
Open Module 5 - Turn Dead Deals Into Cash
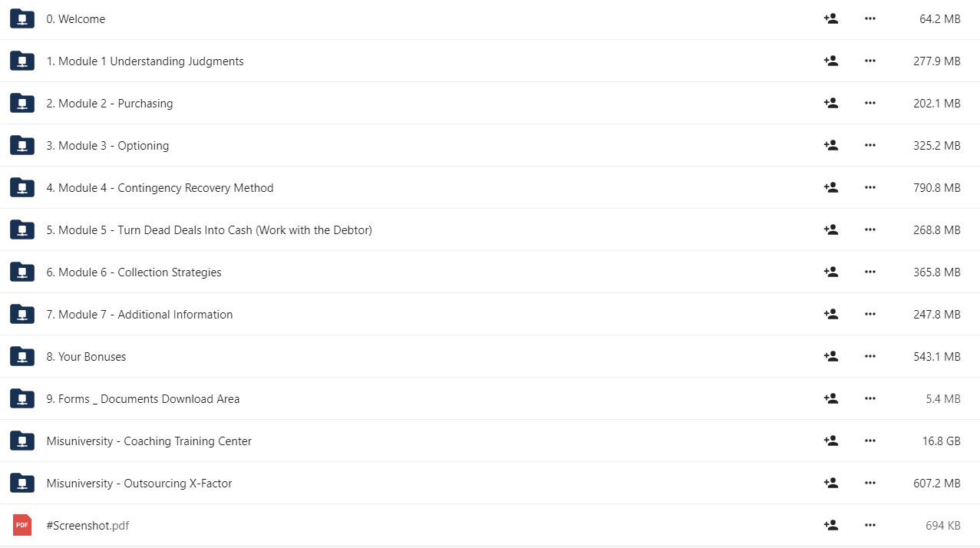point(210,230)
